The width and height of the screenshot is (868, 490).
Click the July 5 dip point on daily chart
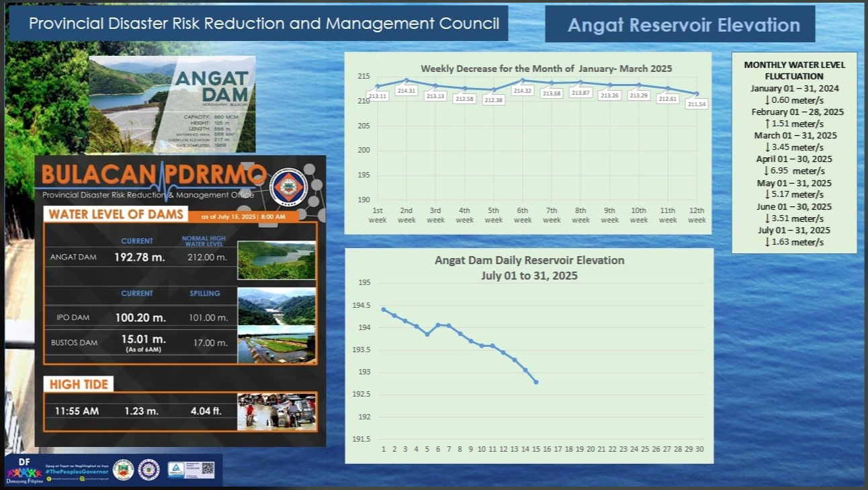427,334
